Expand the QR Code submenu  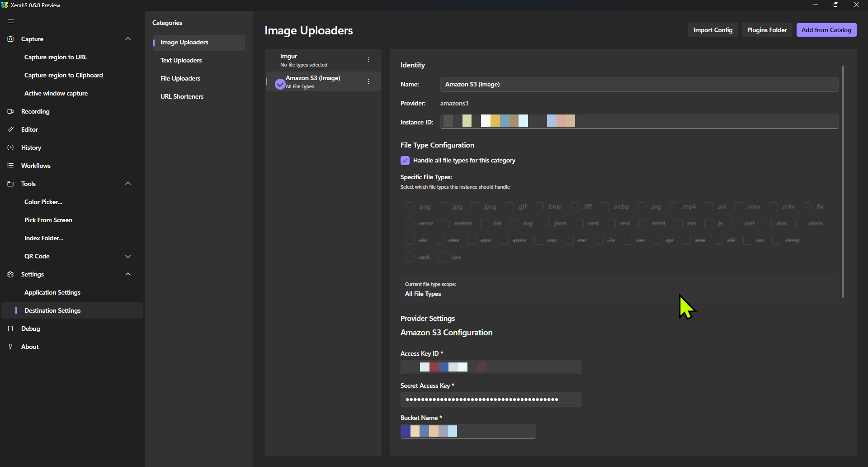(x=128, y=256)
